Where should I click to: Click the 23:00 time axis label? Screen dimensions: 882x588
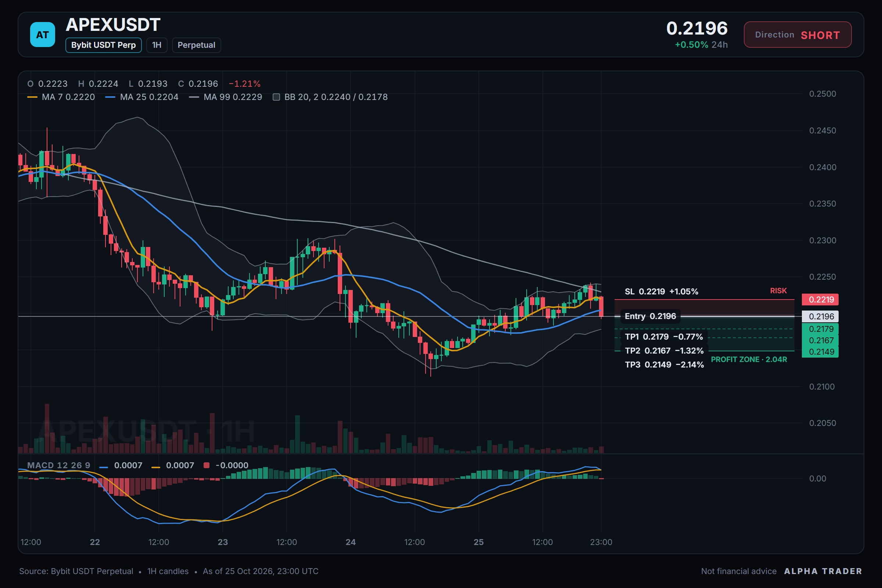coord(601,542)
